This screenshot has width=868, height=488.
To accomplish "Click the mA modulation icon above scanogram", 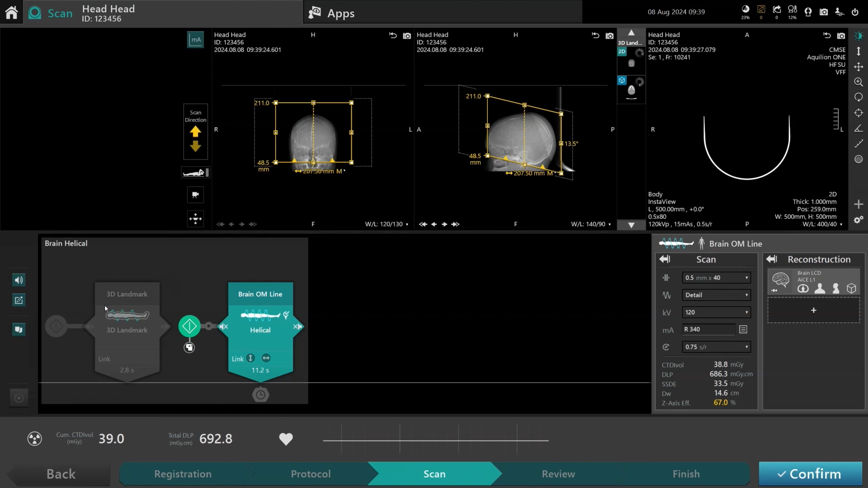I will (x=196, y=40).
